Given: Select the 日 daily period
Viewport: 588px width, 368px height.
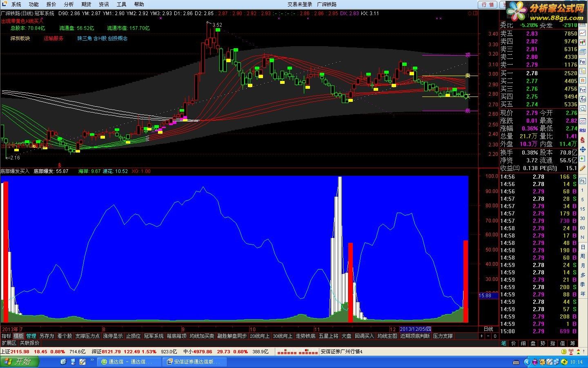Looking at the screenshot, I should [x=583, y=247].
